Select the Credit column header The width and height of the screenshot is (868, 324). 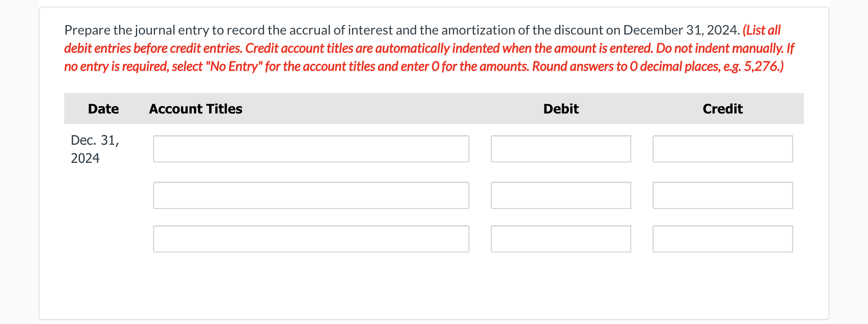pos(722,109)
